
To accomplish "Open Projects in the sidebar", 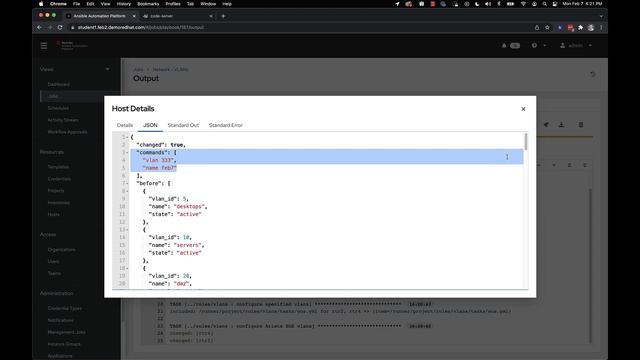I will pos(56,191).
